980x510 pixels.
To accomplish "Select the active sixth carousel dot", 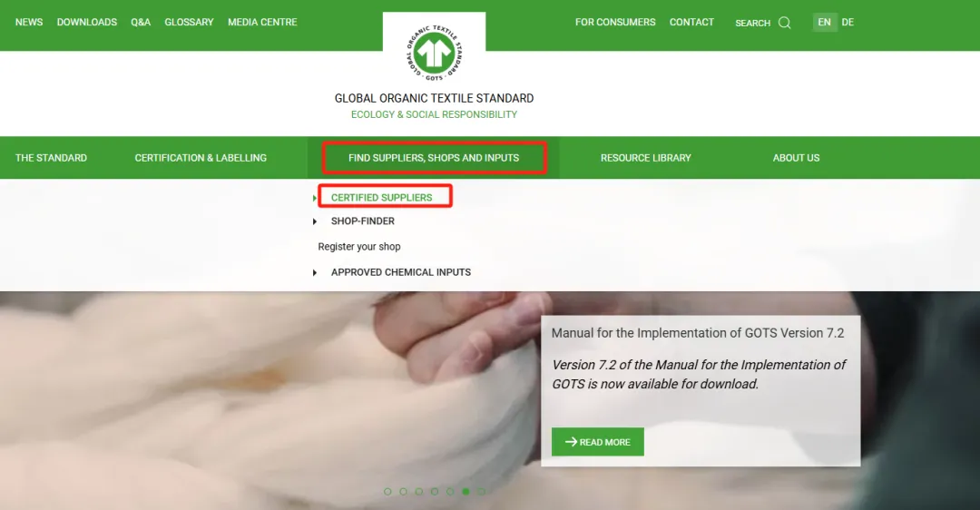I will 465,492.
